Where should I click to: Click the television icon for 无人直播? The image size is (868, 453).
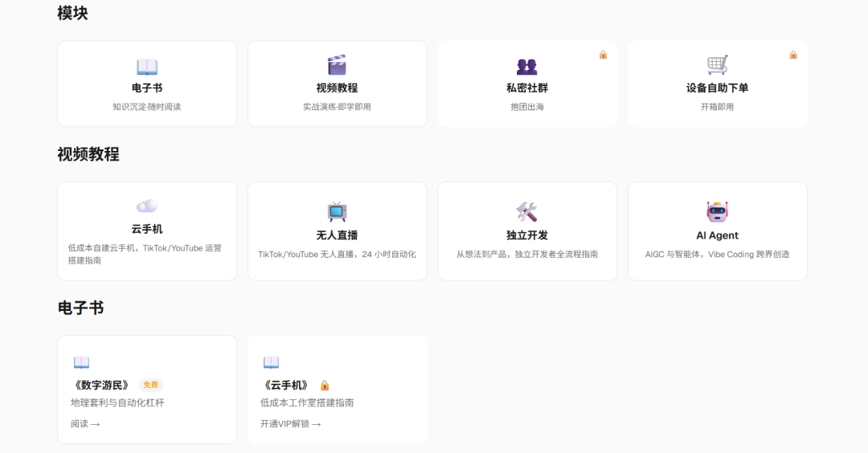(x=337, y=211)
